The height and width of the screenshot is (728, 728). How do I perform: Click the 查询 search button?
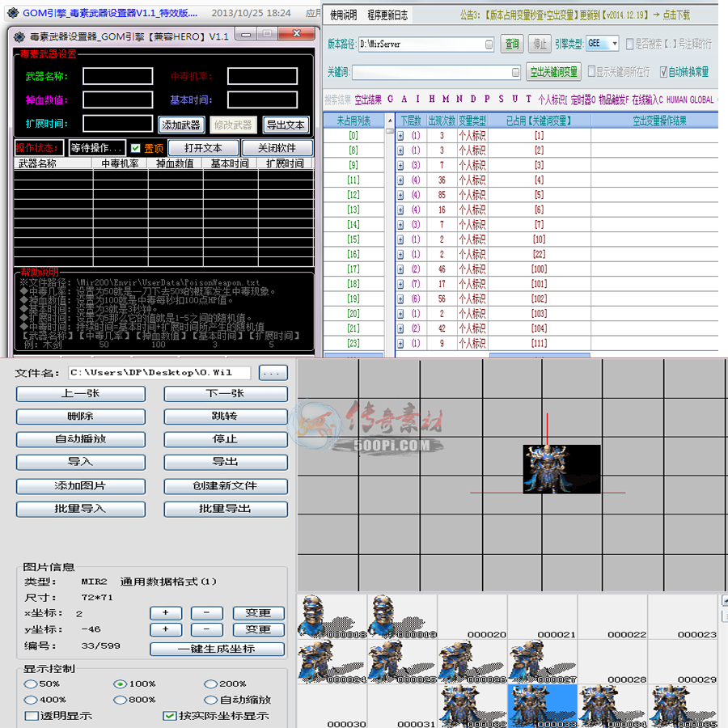tap(512, 44)
